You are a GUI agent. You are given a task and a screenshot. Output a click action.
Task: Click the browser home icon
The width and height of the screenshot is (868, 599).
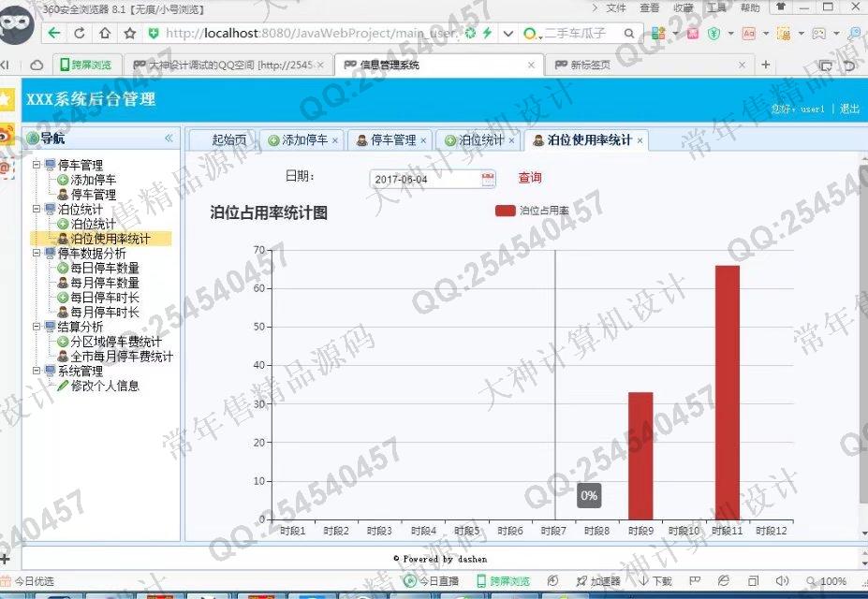[x=105, y=33]
